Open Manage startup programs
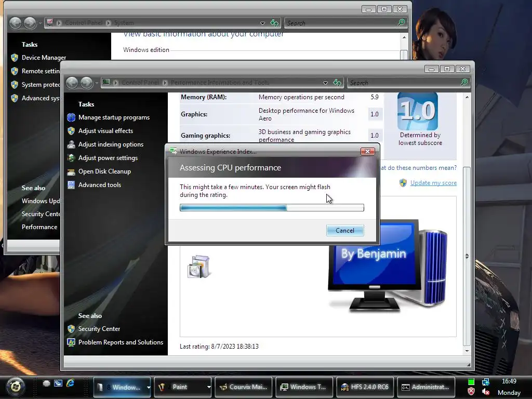 [114, 117]
